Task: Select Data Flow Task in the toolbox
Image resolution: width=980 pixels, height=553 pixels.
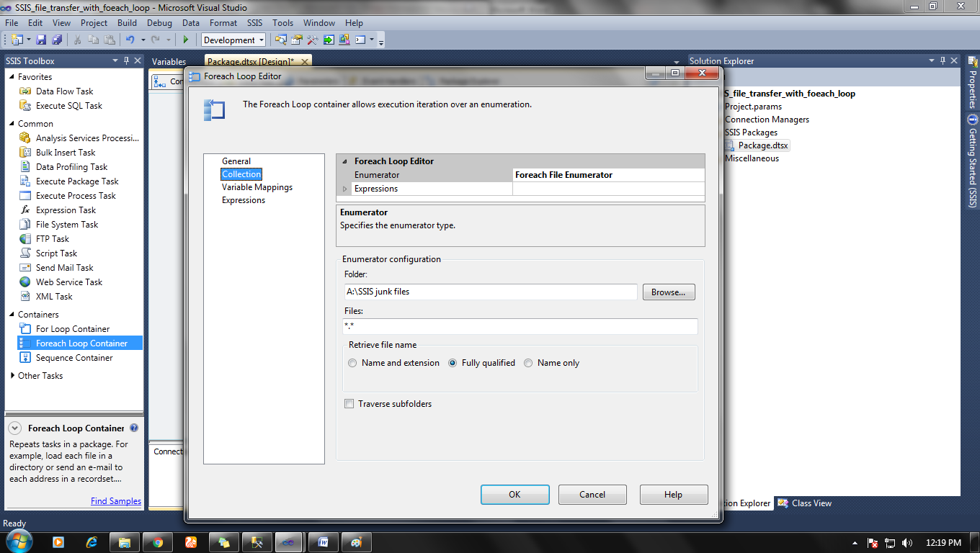Action: click(x=64, y=91)
